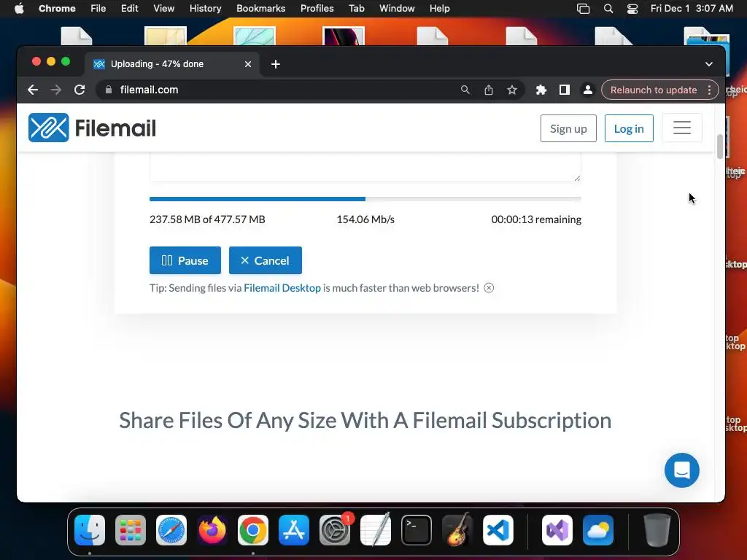747x560 pixels.
Task: Click the Share Files Of Any Size heading
Action: pos(365,421)
